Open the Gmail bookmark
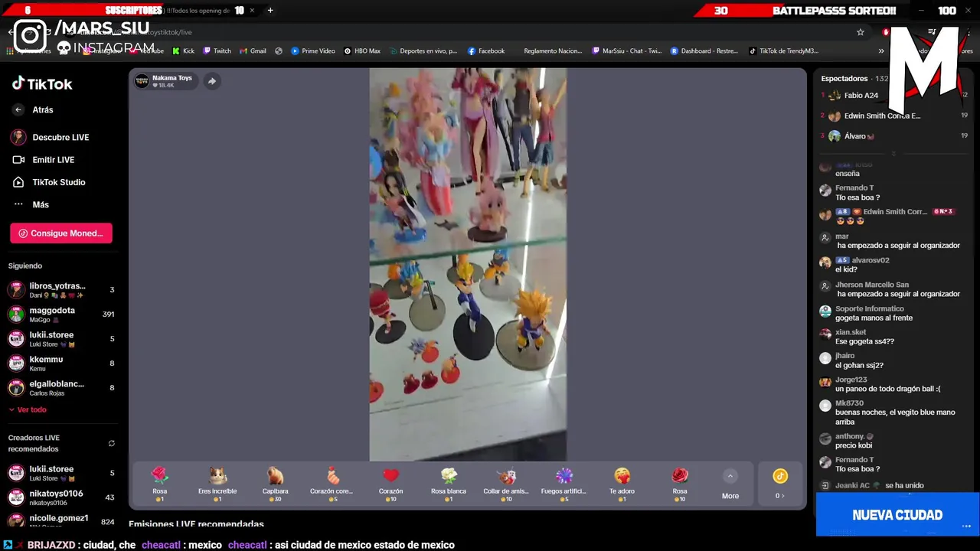 pos(253,51)
